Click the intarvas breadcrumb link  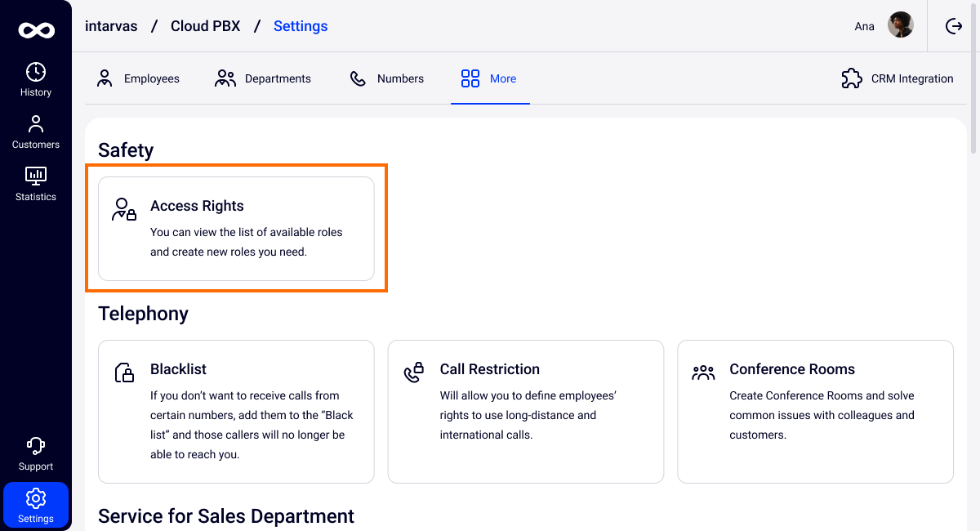click(110, 26)
